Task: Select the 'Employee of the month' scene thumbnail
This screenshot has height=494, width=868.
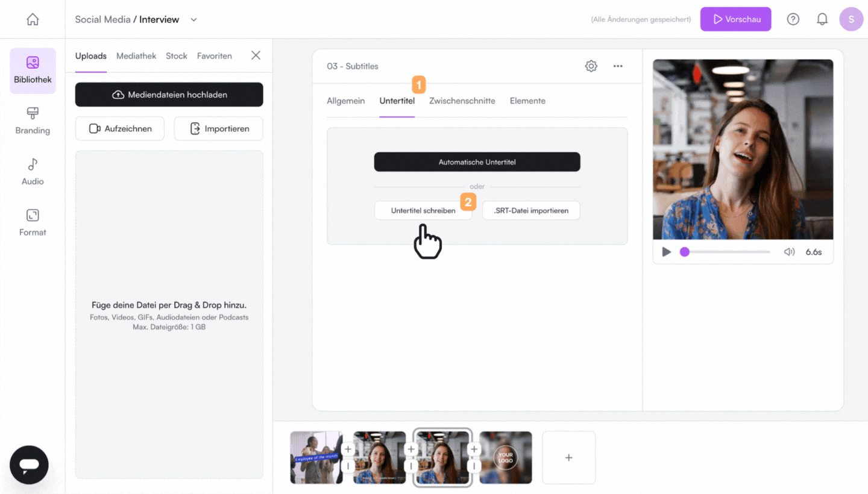Action: (316, 458)
